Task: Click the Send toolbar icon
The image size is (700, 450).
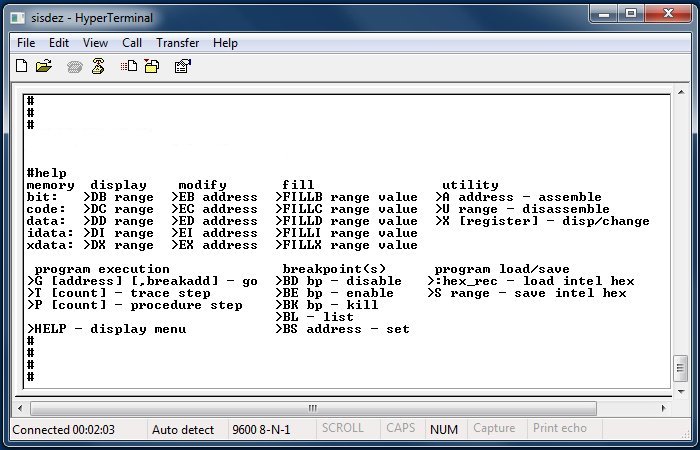Action: 129,66
